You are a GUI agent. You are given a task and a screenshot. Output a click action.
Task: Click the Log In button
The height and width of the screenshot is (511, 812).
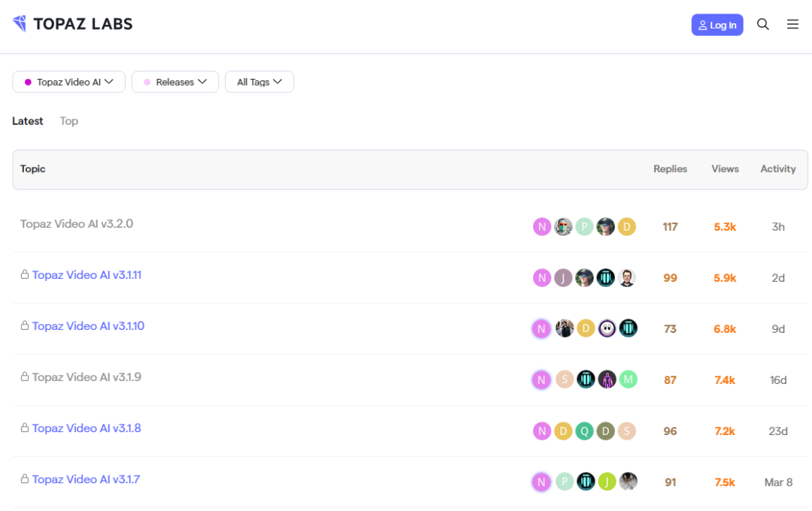coord(717,25)
